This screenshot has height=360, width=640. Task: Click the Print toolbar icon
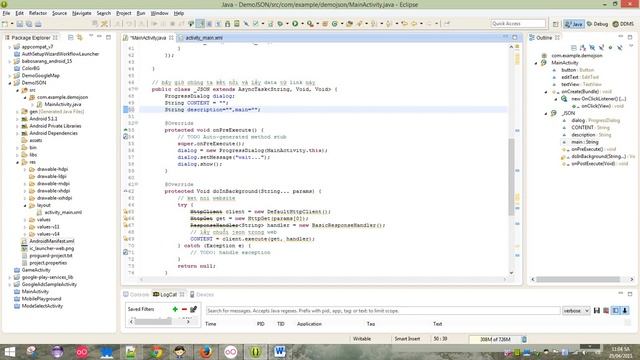coord(38,24)
